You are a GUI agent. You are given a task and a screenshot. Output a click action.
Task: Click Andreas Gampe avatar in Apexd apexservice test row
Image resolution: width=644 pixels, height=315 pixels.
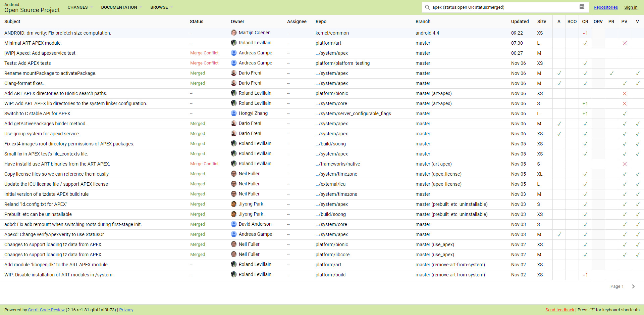(234, 53)
